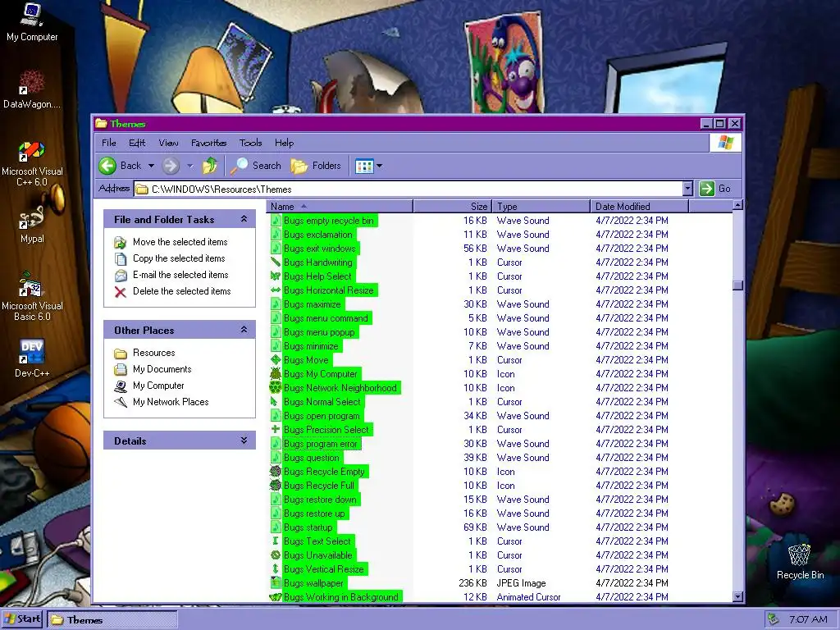840x630 pixels.
Task: Click the Themes taskbar button
Action: click(112, 619)
